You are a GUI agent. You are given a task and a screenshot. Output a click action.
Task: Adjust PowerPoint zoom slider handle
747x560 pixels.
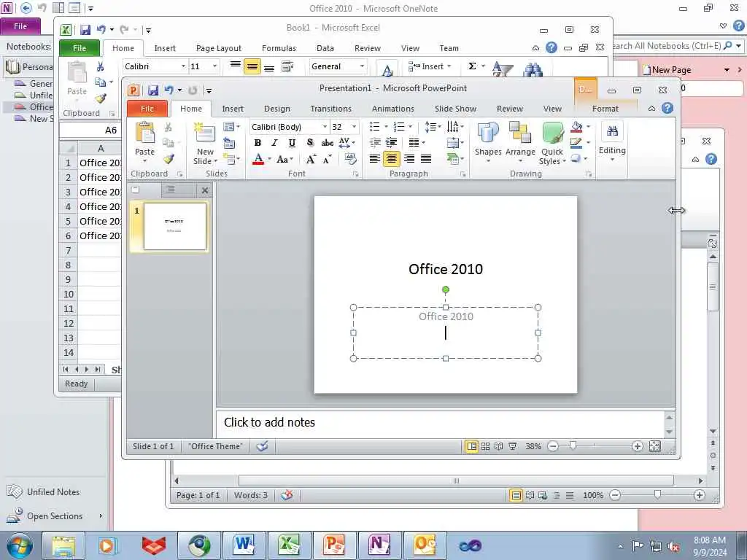click(573, 446)
